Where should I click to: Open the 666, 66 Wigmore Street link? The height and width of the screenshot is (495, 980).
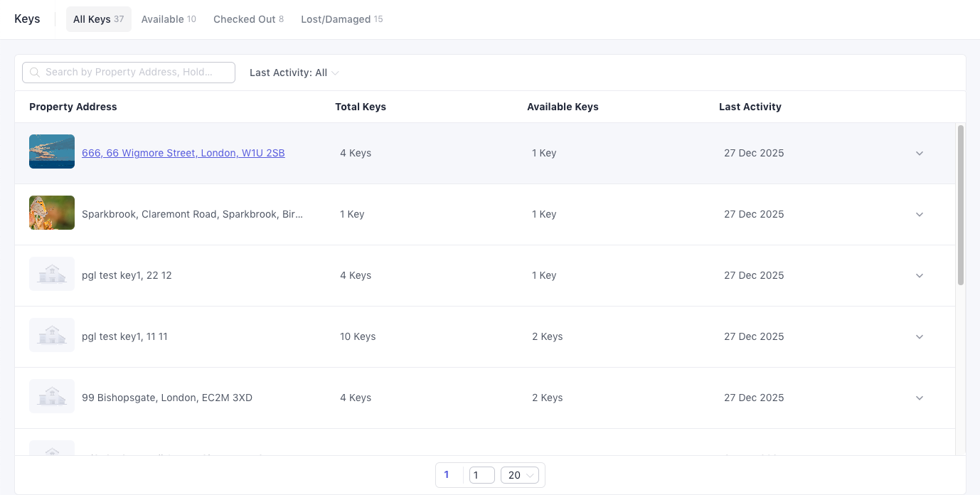(183, 153)
